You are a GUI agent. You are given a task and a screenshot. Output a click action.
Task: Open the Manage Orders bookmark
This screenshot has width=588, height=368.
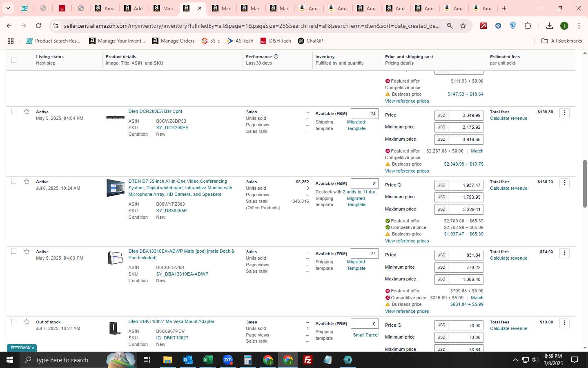(173, 41)
